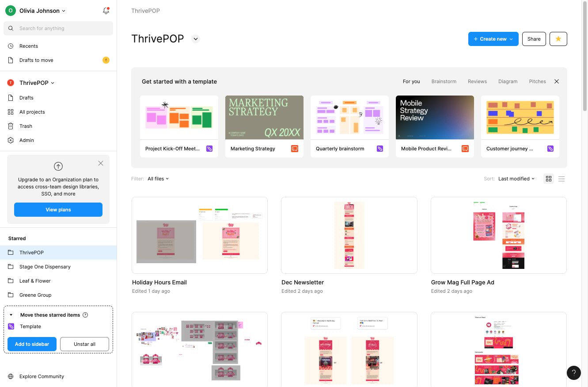
Task: Click the search magnifier icon
Action: (x=11, y=28)
